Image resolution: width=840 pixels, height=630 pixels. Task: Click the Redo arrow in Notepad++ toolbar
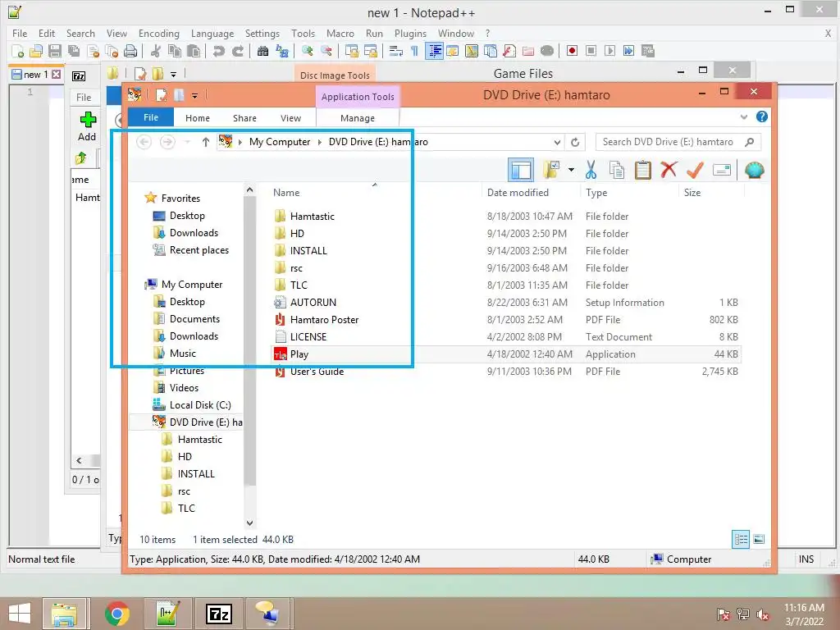pos(238,51)
